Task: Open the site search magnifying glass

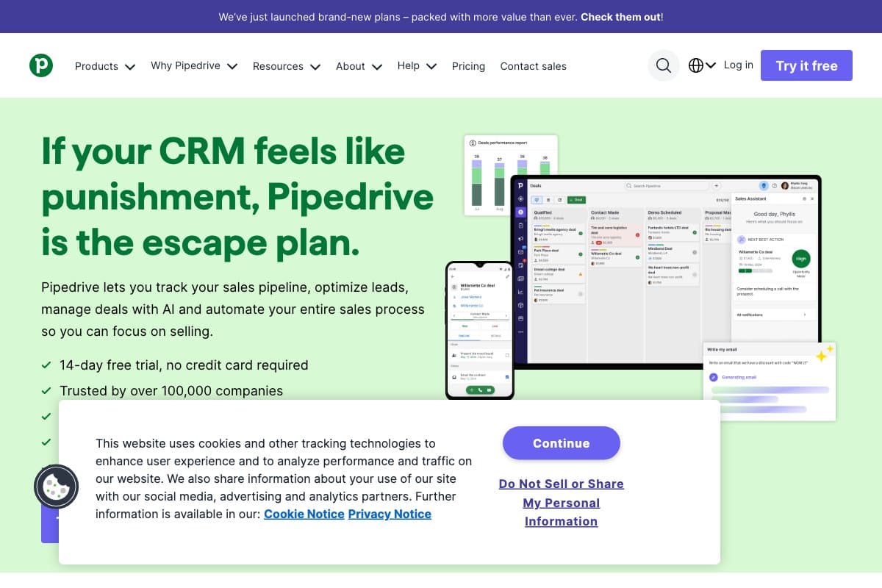Action: [663, 65]
